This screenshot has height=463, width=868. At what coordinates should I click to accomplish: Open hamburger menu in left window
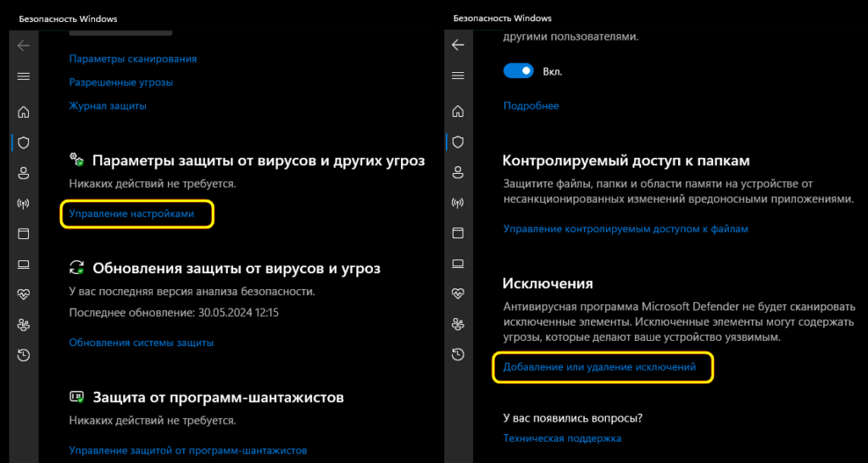click(23, 75)
